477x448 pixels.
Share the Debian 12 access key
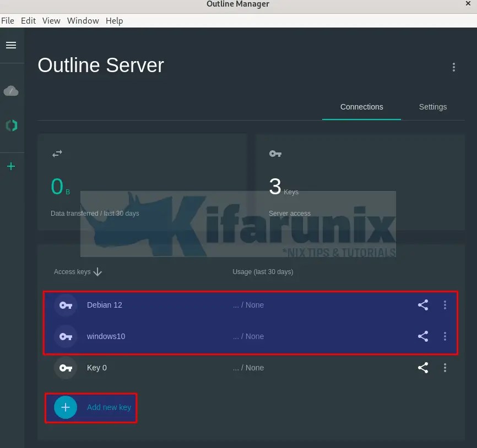[423, 305]
